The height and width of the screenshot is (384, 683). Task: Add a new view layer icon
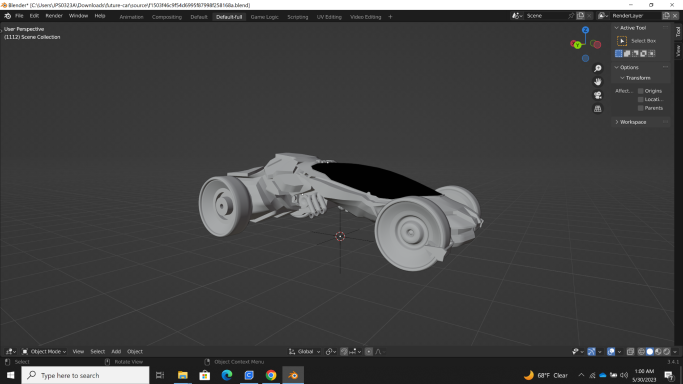click(666, 16)
